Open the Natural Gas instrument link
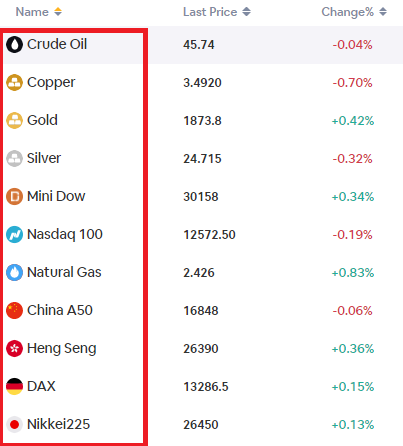 (64, 272)
